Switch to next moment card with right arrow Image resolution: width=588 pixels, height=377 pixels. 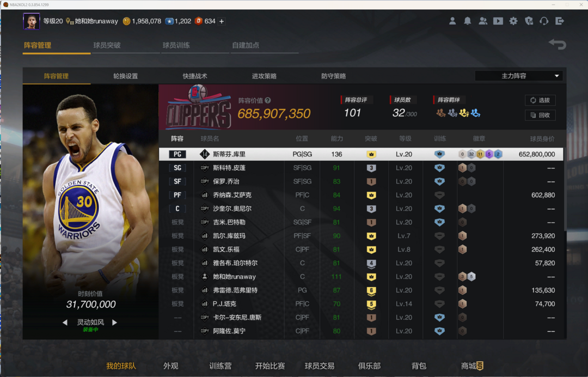(x=114, y=323)
